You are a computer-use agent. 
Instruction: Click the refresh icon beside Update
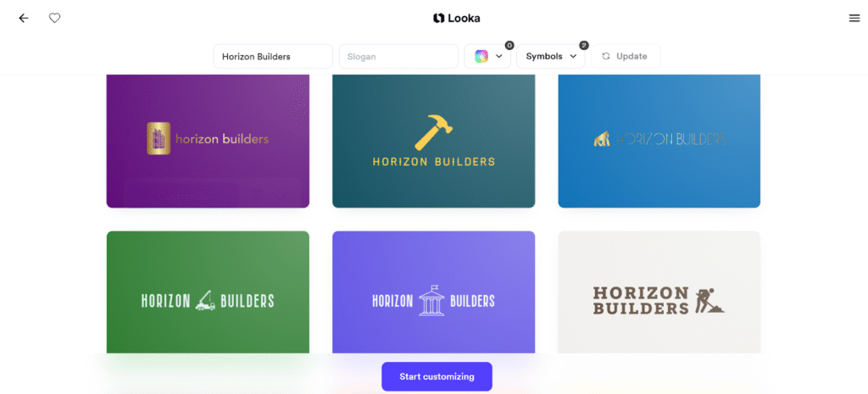[x=605, y=57]
